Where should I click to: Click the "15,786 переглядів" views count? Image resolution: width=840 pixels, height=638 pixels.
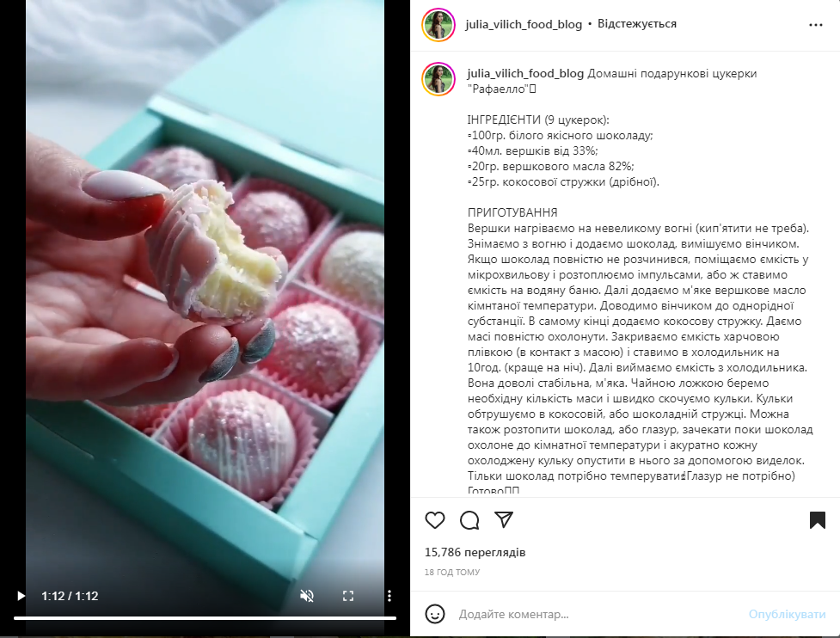475,552
